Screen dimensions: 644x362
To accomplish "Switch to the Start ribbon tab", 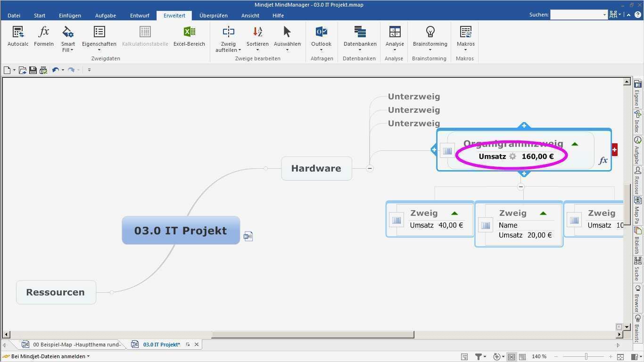I will pyautogui.click(x=40, y=16).
